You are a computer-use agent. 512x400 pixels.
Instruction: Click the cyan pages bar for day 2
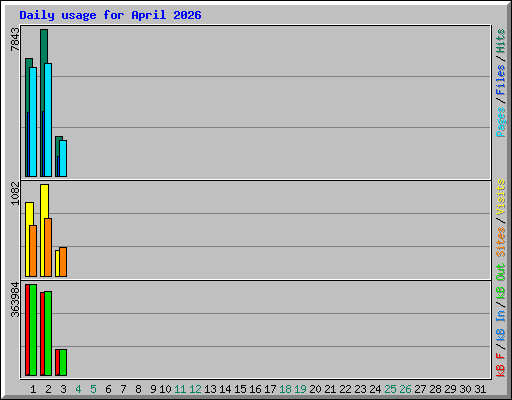pyautogui.click(x=48, y=120)
